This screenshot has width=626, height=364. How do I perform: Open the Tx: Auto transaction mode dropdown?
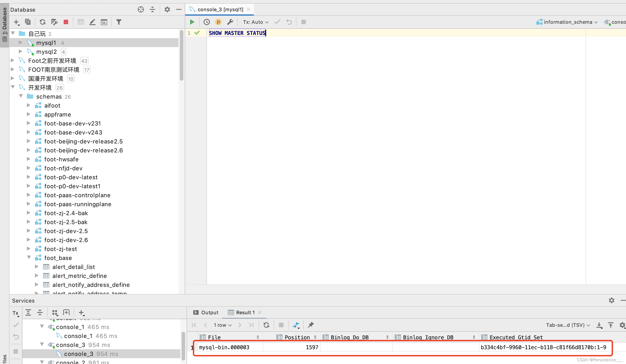tap(255, 22)
